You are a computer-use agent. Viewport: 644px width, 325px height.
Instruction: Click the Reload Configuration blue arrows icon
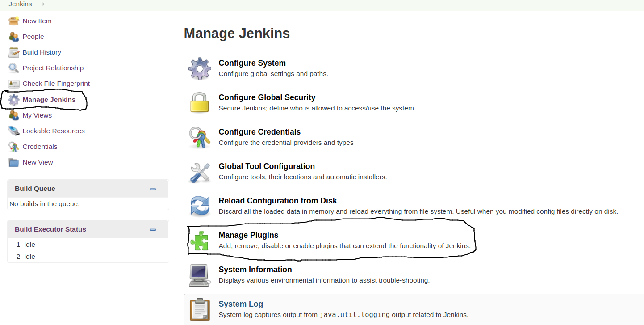(199, 206)
